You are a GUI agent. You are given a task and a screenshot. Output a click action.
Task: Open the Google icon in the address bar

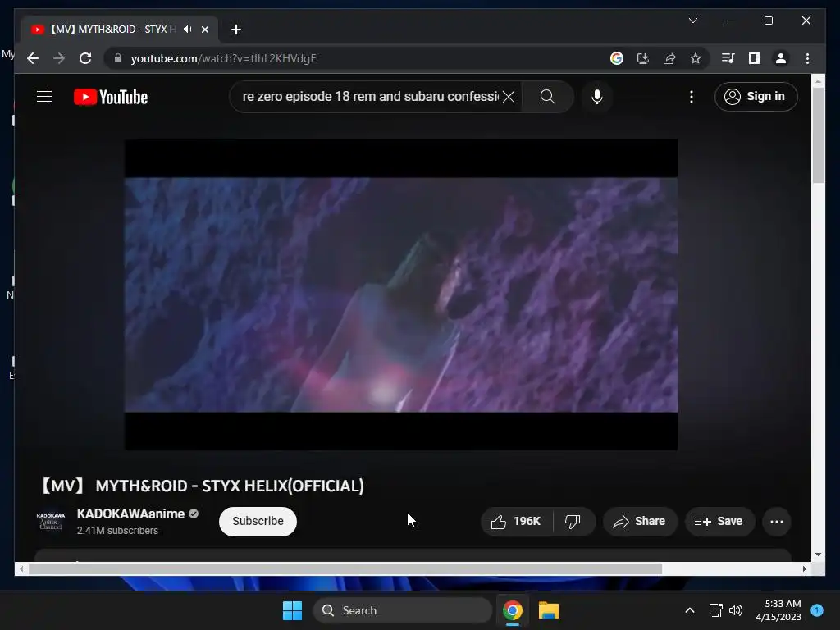click(x=617, y=58)
